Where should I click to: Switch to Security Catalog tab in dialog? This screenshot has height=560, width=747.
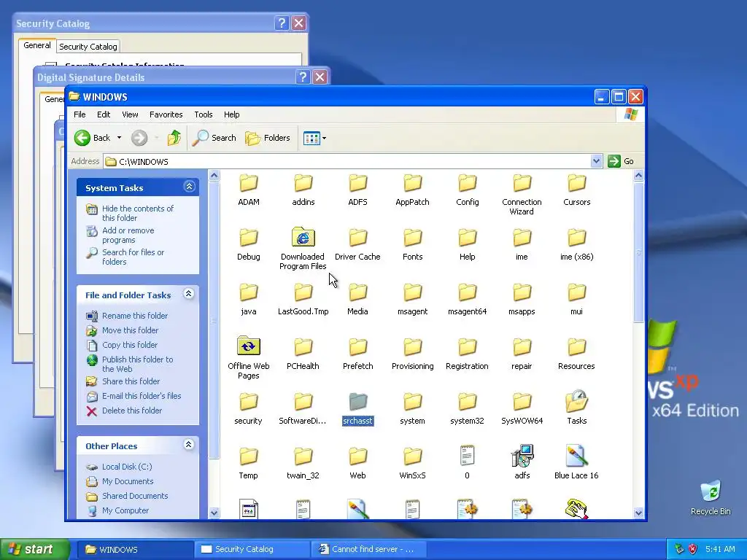pyautogui.click(x=88, y=46)
